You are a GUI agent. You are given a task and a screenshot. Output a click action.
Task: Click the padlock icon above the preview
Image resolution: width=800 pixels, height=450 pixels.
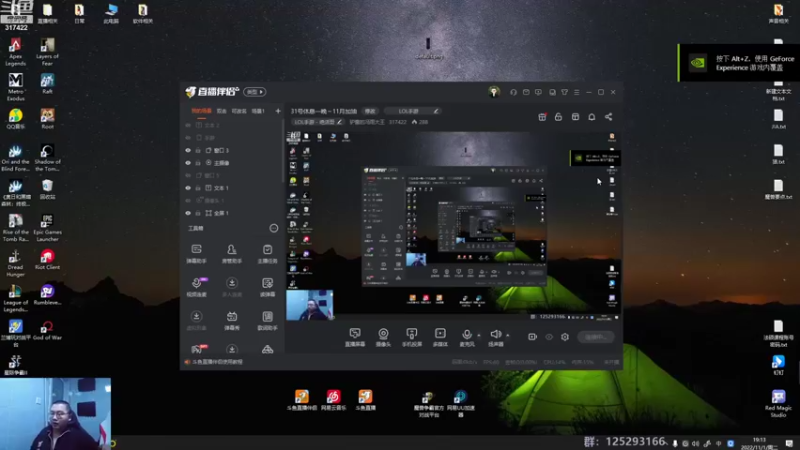pos(558,117)
